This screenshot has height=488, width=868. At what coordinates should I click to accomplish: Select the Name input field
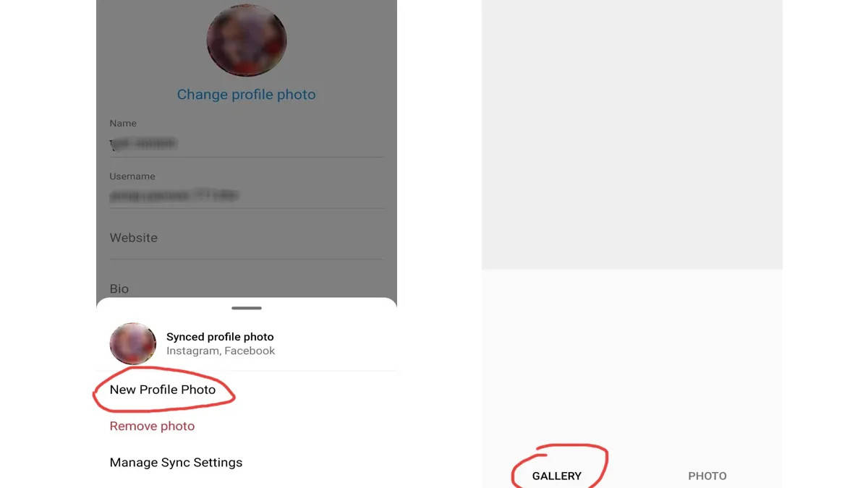coord(247,144)
